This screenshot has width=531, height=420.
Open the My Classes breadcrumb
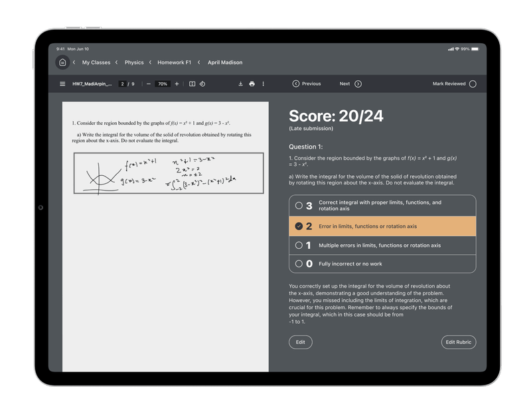96,62
